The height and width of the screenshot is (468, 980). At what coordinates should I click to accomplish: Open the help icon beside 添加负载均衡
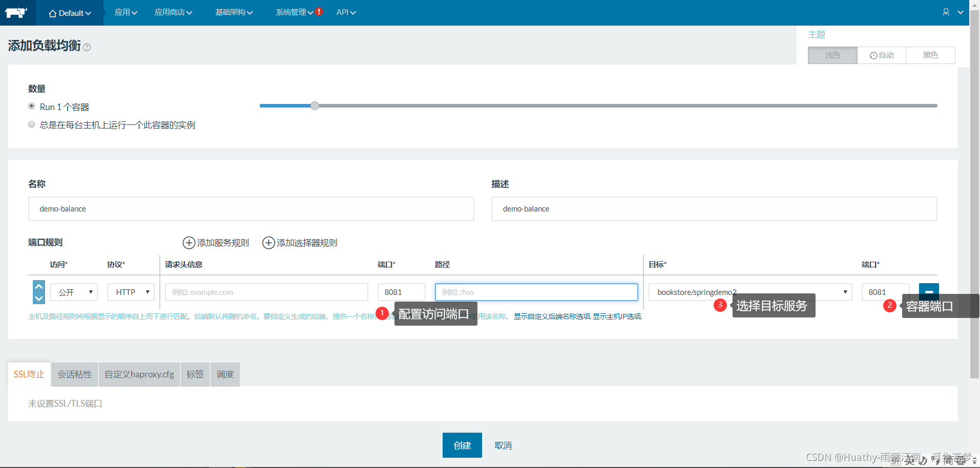pos(87,47)
